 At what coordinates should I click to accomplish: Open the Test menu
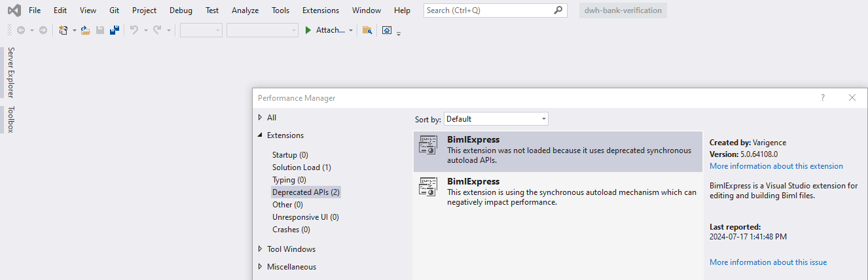(212, 10)
